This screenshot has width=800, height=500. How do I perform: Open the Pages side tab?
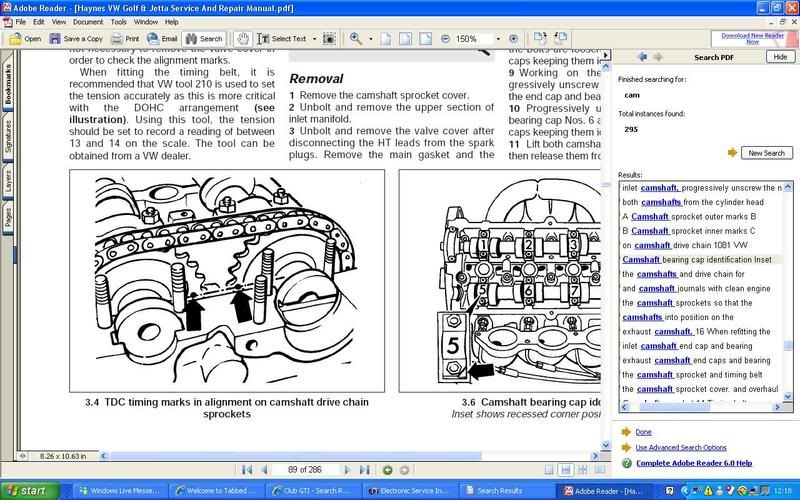coord(8,217)
